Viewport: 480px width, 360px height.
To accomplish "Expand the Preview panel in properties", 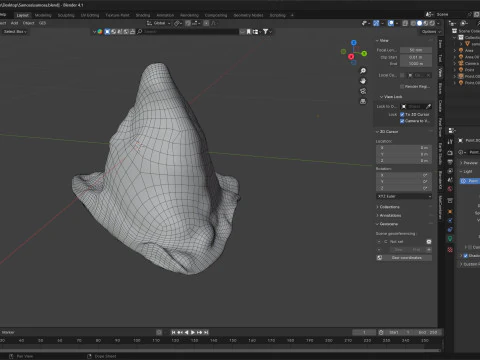I will tap(469, 163).
